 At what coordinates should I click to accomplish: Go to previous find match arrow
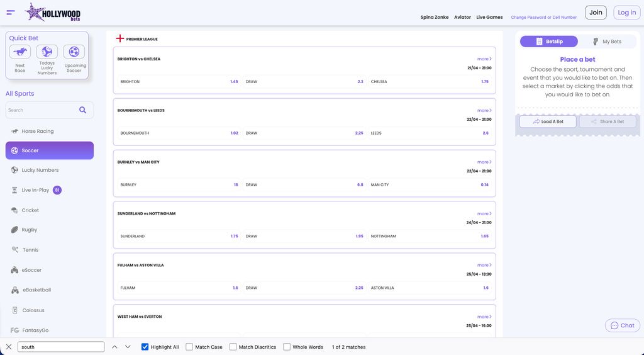tap(114, 347)
